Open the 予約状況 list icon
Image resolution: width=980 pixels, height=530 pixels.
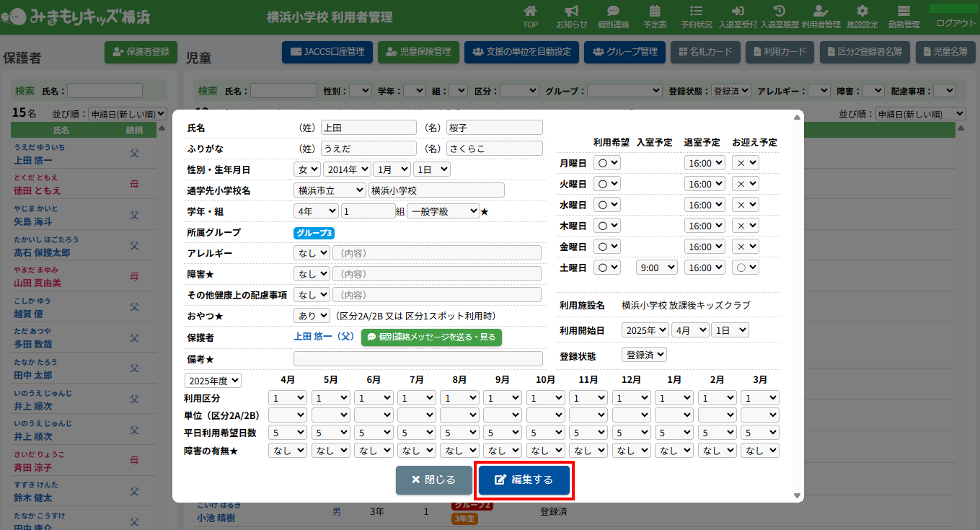click(696, 12)
